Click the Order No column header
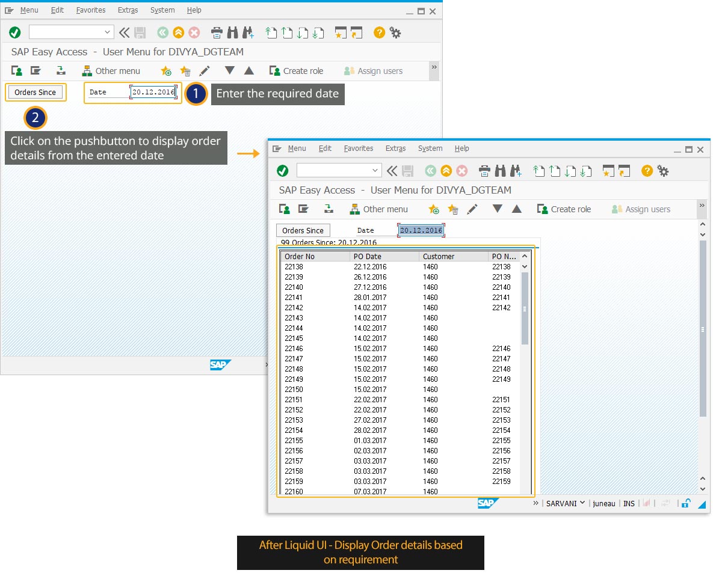Image resolution: width=722 pixels, height=588 pixels. click(315, 257)
